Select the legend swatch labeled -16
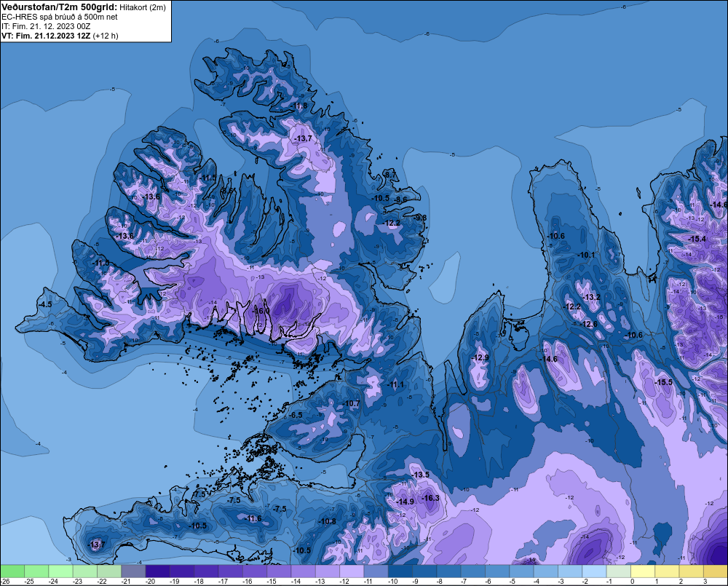 click(x=254, y=571)
